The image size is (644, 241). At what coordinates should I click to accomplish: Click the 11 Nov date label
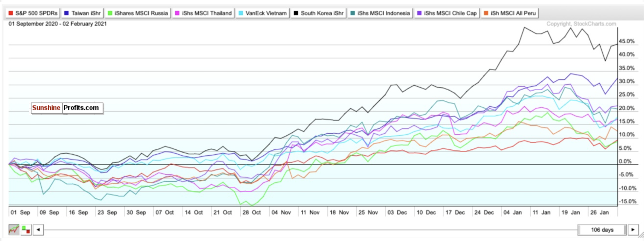tap(310, 212)
